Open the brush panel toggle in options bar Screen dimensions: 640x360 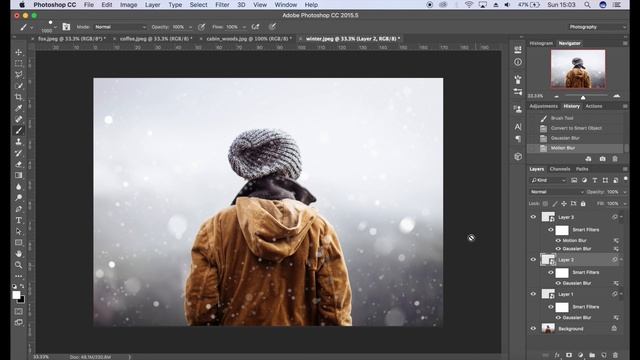(66, 27)
